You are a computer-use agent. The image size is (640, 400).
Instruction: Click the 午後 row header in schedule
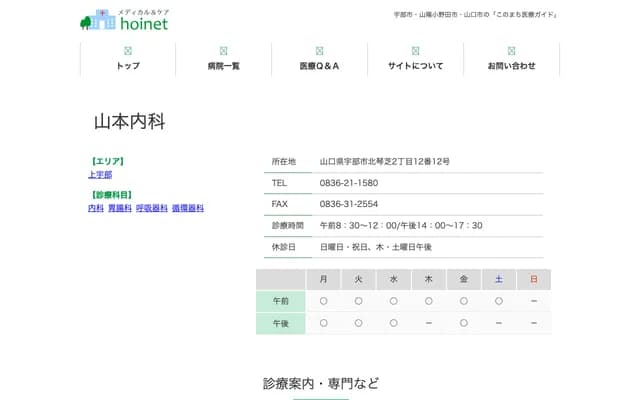point(281,323)
